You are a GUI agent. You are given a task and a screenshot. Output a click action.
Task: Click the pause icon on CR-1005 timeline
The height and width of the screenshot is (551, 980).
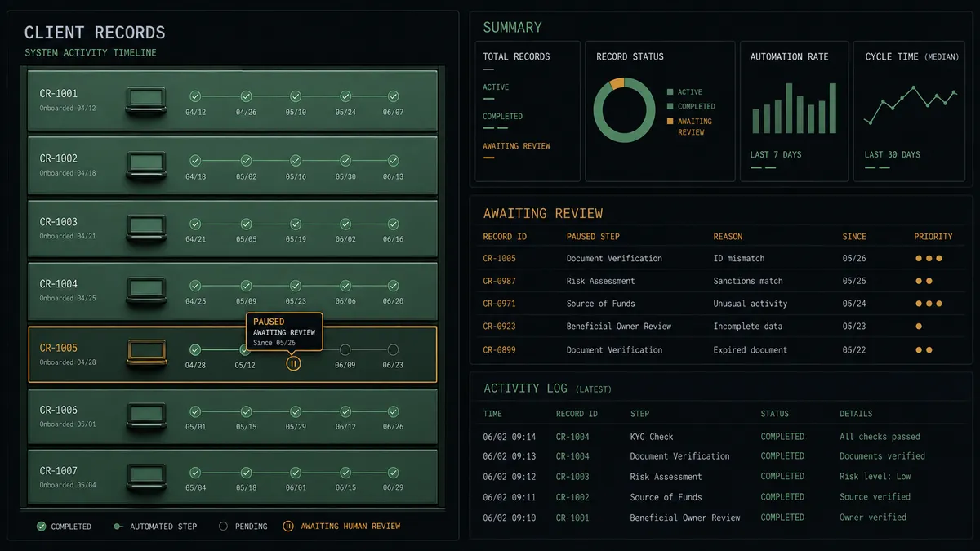pyautogui.click(x=294, y=363)
